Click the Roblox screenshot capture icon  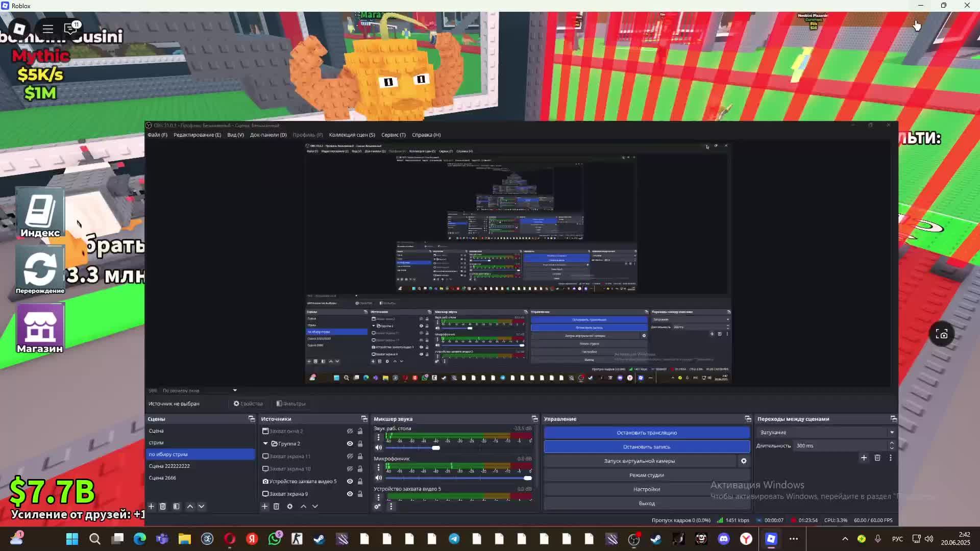coord(942,334)
